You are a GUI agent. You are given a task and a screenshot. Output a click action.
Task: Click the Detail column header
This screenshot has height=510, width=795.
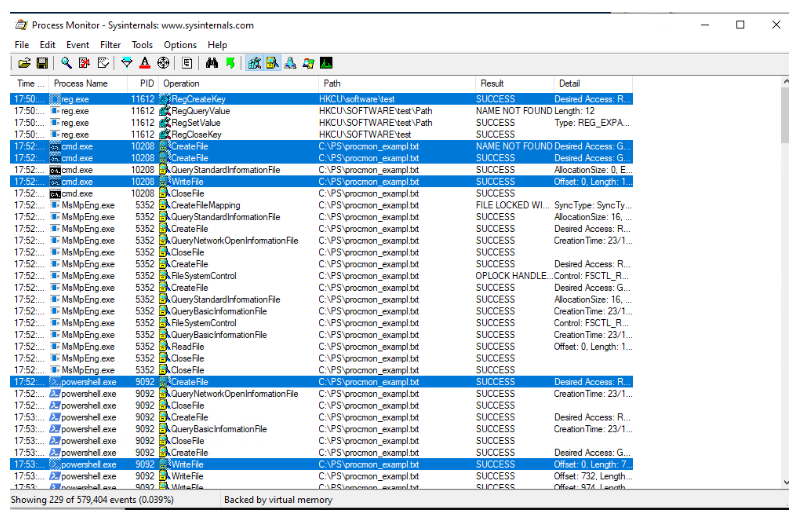click(593, 84)
